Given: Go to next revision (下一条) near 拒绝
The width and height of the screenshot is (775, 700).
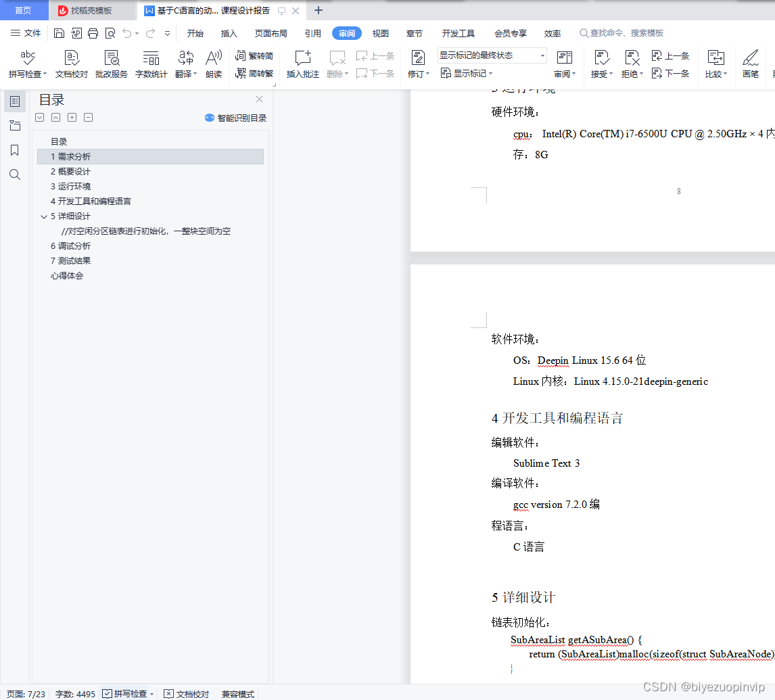Looking at the screenshot, I should coord(671,74).
